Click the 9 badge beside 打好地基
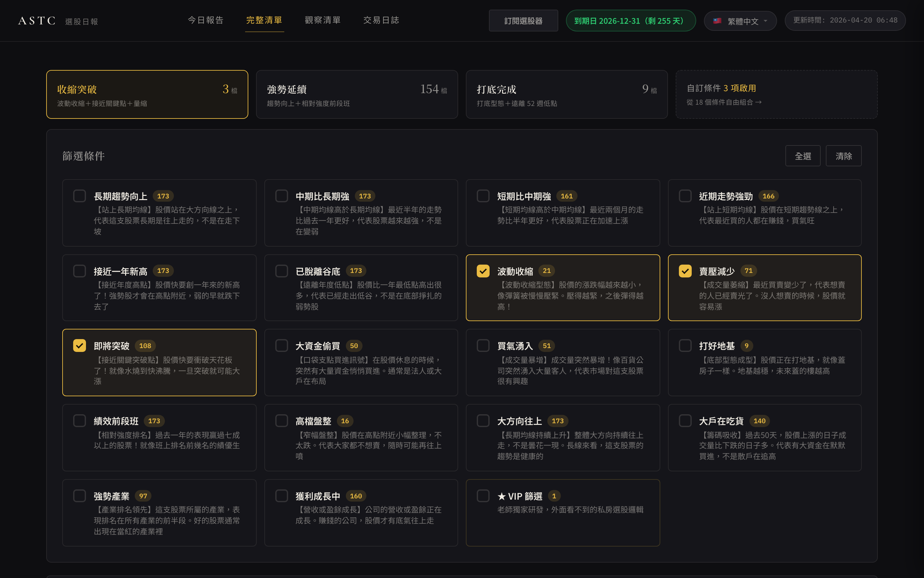 pos(747,346)
